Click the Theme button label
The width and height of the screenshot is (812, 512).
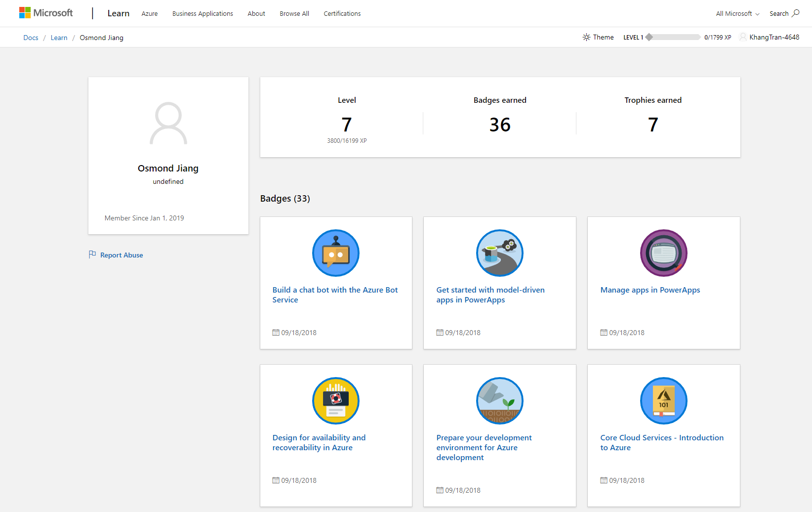click(603, 37)
